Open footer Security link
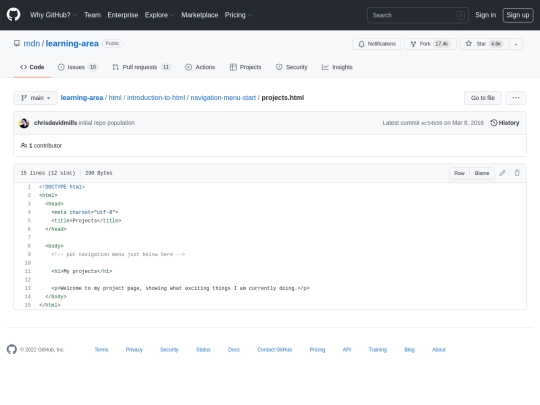The width and height of the screenshot is (540, 405). coord(169,350)
